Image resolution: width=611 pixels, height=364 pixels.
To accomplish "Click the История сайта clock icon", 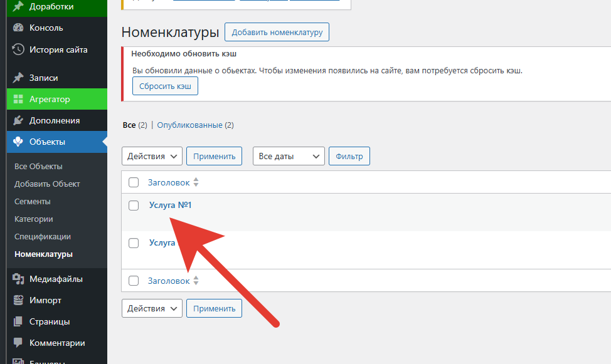I will tap(18, 49).
